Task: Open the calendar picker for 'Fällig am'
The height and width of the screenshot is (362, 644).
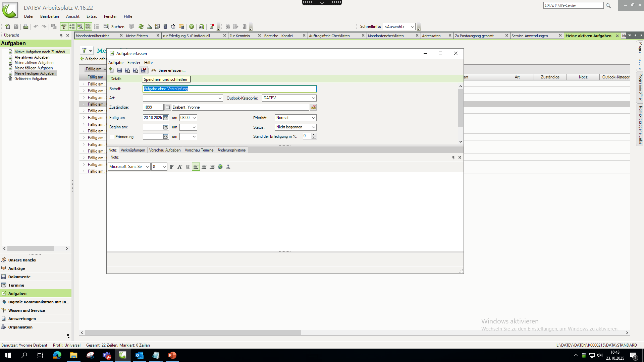Action: click(166, 118)
